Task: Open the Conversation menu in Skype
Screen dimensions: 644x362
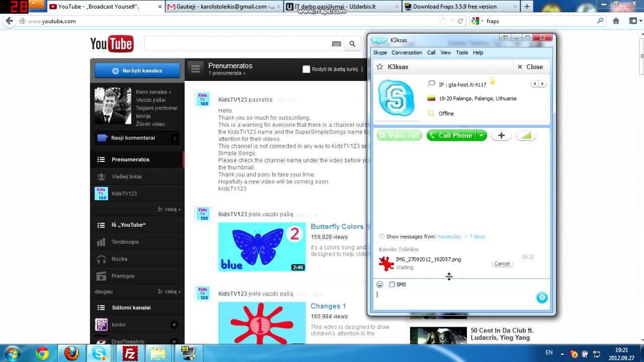Action: (x=407, y=52)
